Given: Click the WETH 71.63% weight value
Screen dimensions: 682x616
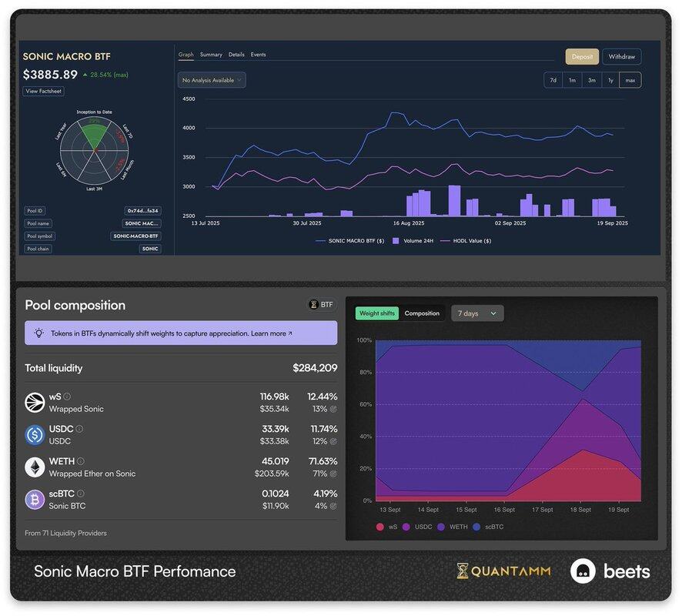Looking at the screenshot, I should point(323,461).
